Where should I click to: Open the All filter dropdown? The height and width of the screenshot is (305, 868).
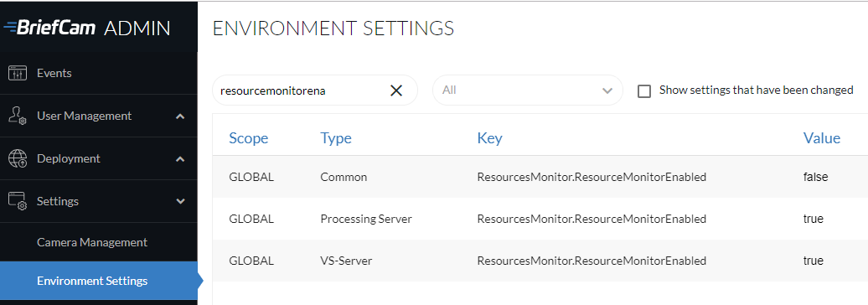528,90
